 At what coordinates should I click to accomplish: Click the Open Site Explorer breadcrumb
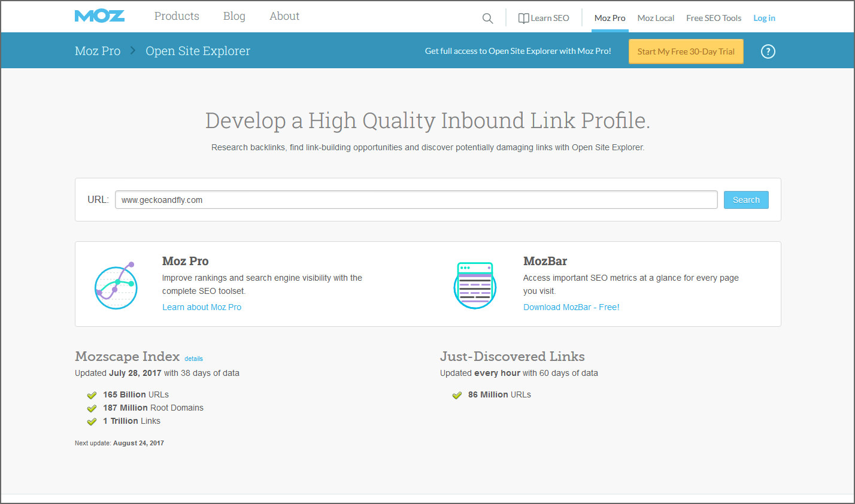coord(198,51)
